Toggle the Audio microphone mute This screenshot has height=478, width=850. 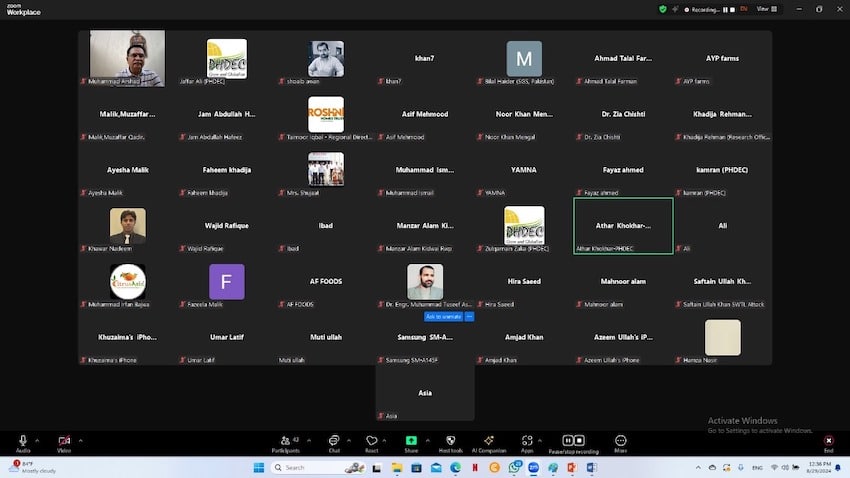click(x=23, y=441)
